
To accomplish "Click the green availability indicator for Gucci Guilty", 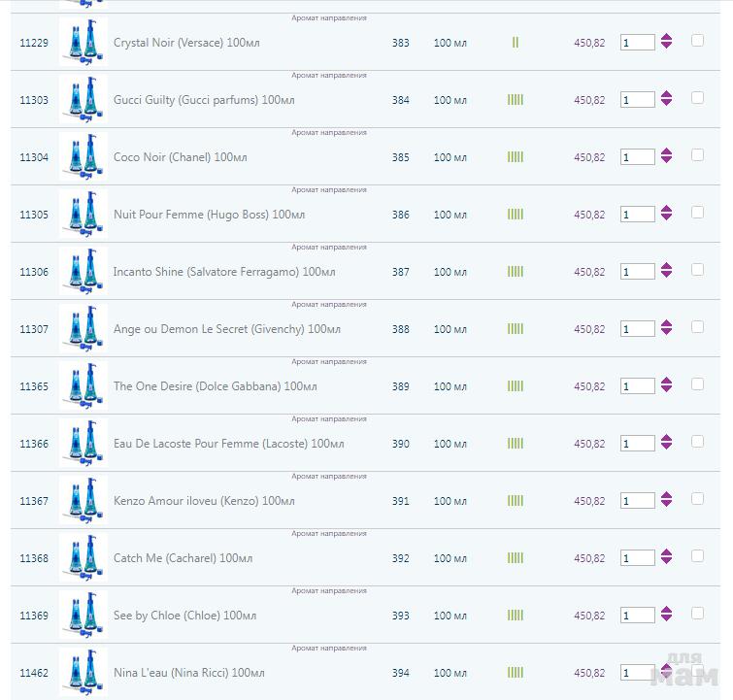I will (x=515, y=100).
